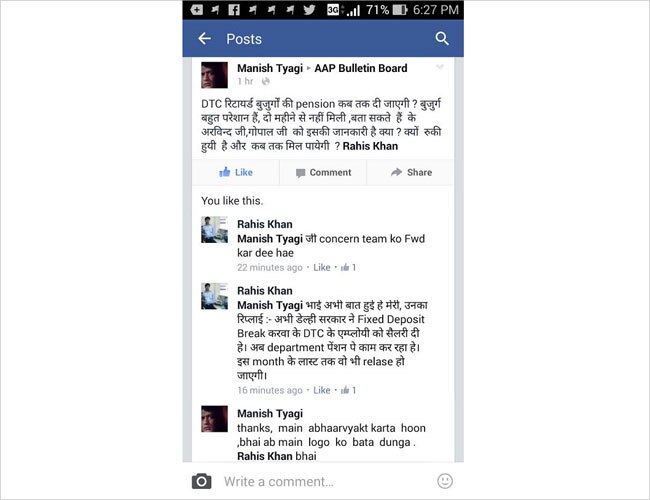The width and height of the screenshot is (650, 500).
Task: Open the emoji smiley picker
Action: (445, 481)
